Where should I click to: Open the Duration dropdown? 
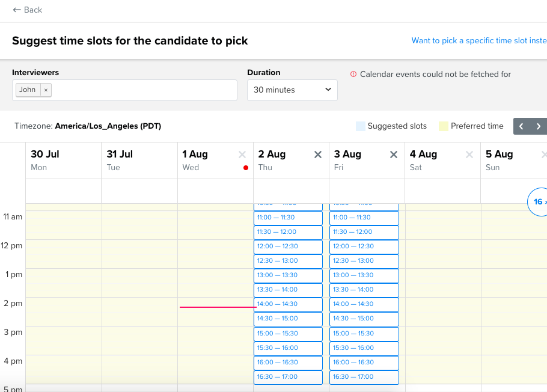(x=292, y=90)
